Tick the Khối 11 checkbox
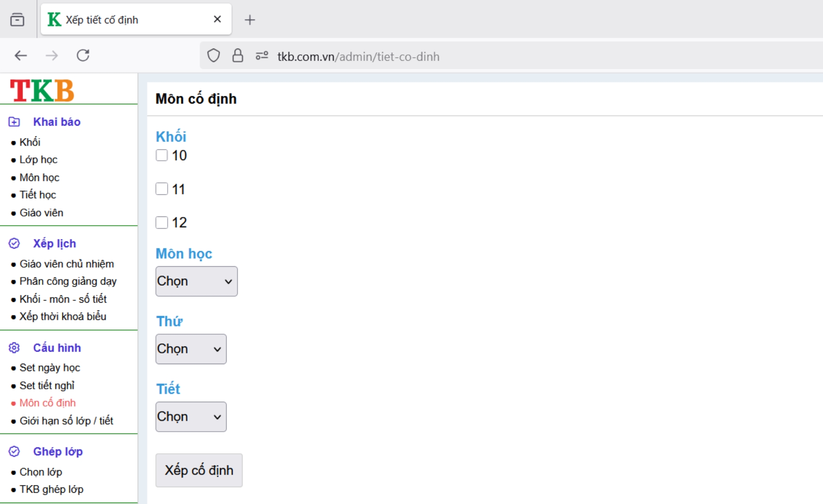Screen dimensions: 823x504 (x=162, y=189)
